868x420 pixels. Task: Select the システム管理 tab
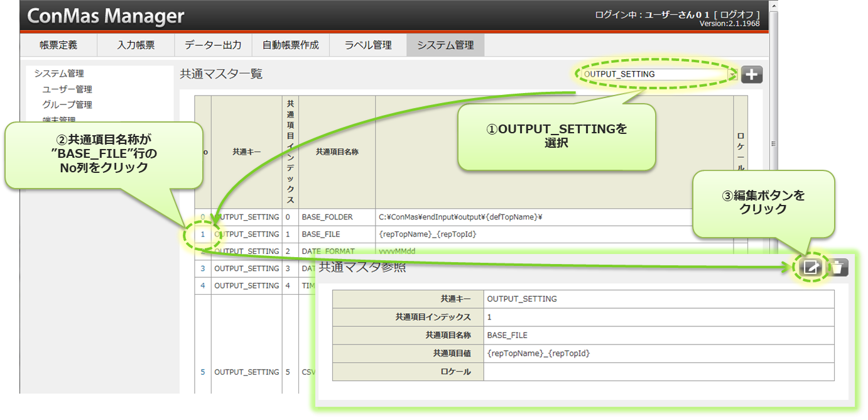click(x=445, y=45)
